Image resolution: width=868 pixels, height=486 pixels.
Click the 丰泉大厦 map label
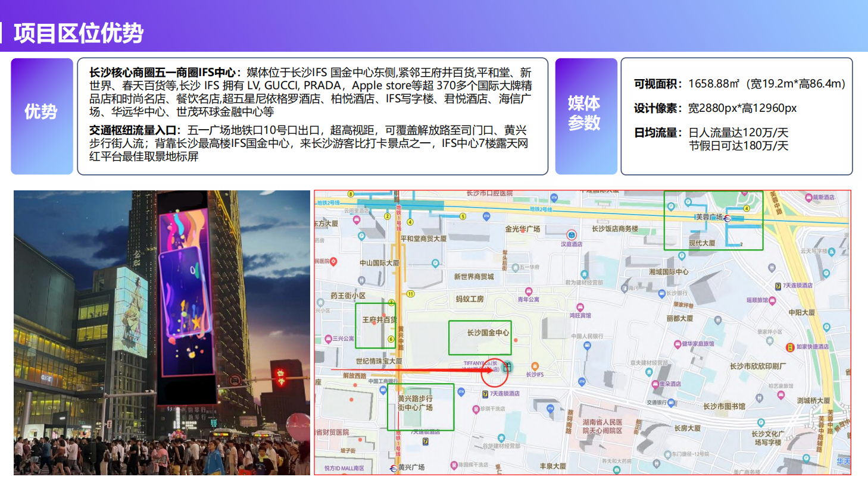(x=552, y=466)
